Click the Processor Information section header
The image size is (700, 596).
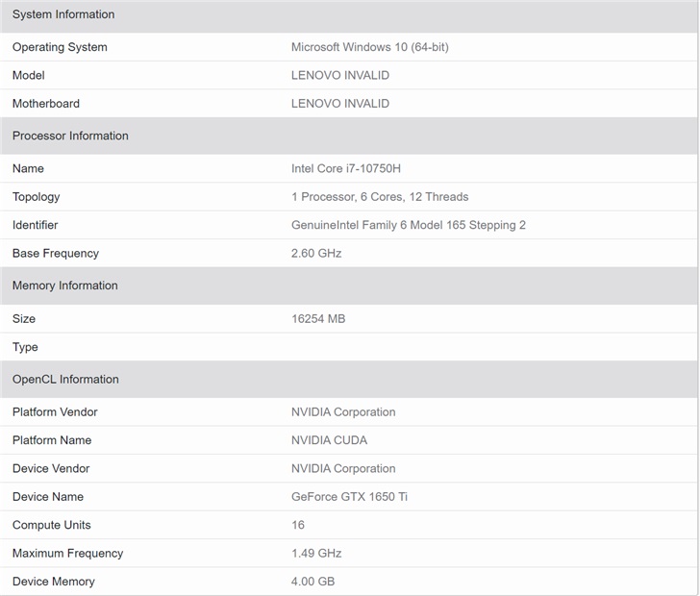click(70, 136)
